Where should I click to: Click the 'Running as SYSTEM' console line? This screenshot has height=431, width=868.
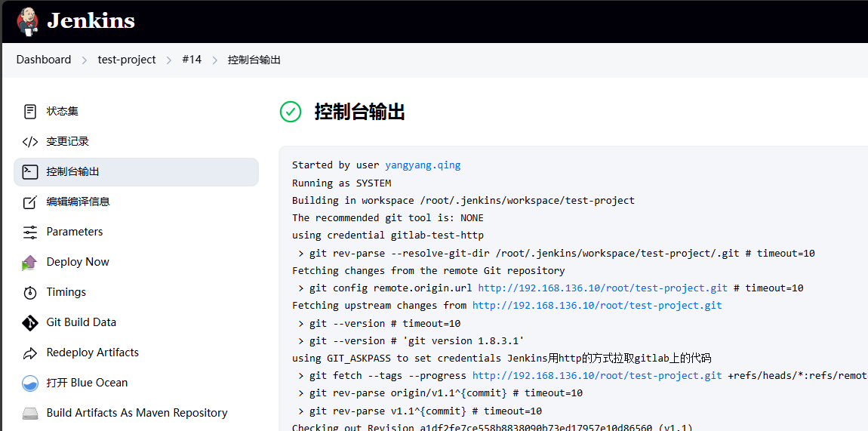342,183
